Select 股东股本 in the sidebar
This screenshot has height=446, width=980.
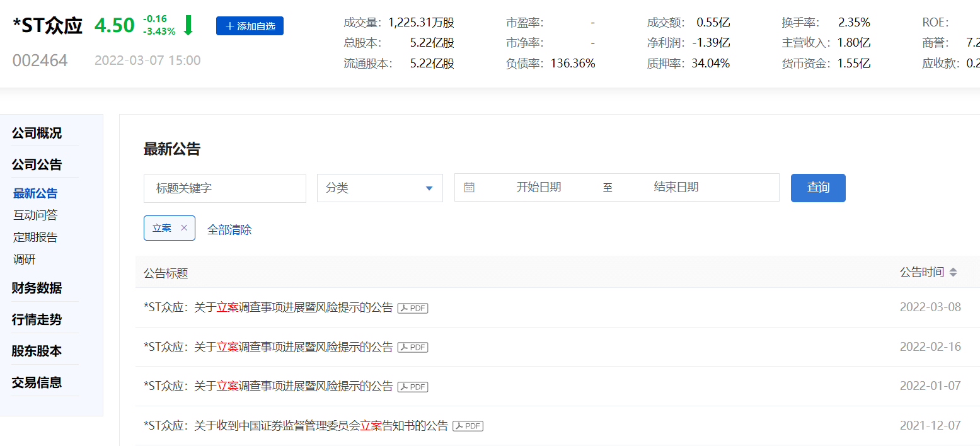click(x=37, y=352)
